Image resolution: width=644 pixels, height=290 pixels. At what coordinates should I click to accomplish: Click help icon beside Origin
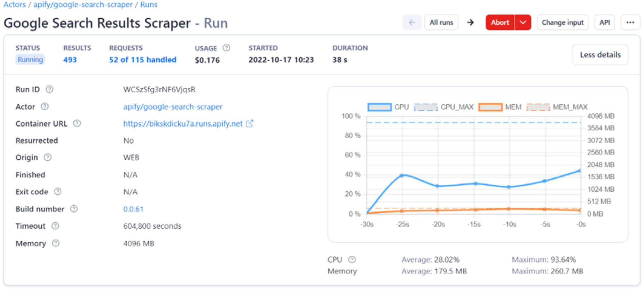point(47,158)
